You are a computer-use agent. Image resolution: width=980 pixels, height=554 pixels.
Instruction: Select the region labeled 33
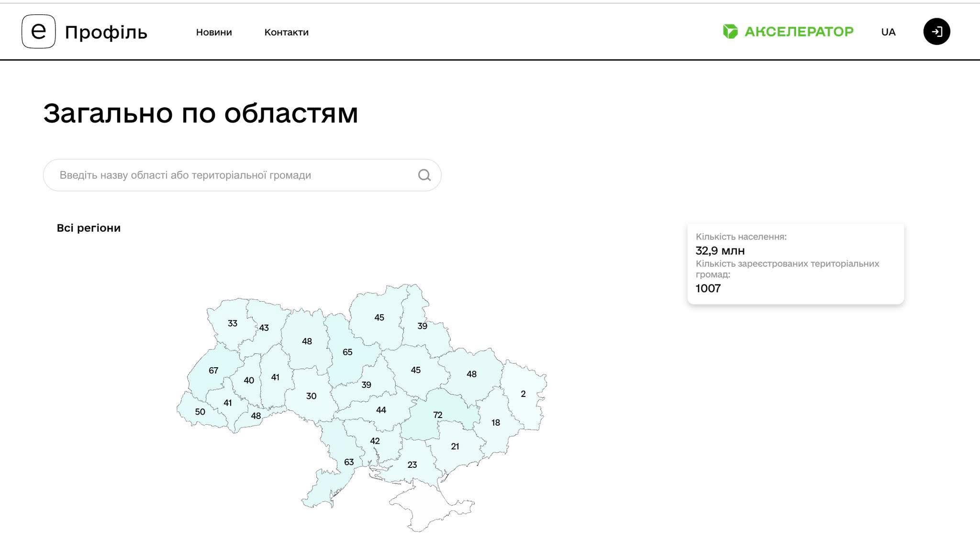pos(233,323)
